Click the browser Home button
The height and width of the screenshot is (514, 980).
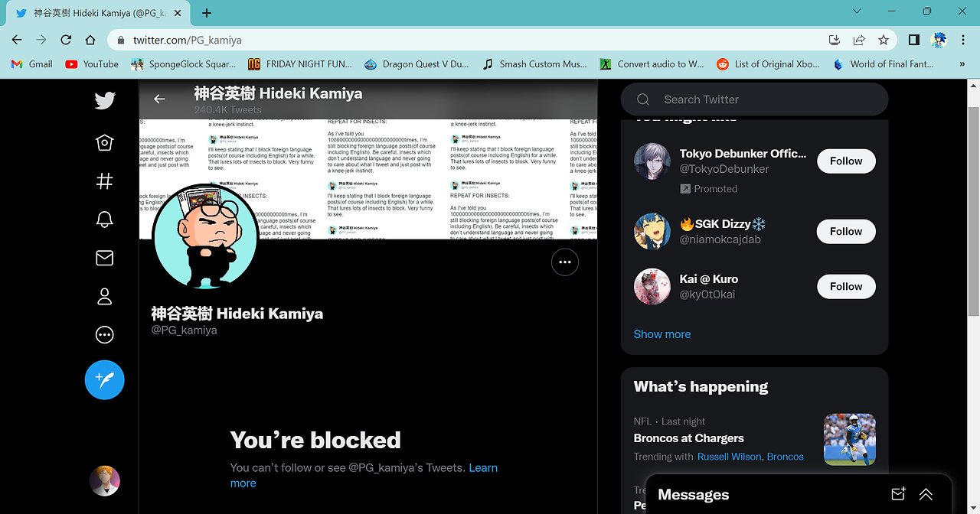[x=90, y=40]
